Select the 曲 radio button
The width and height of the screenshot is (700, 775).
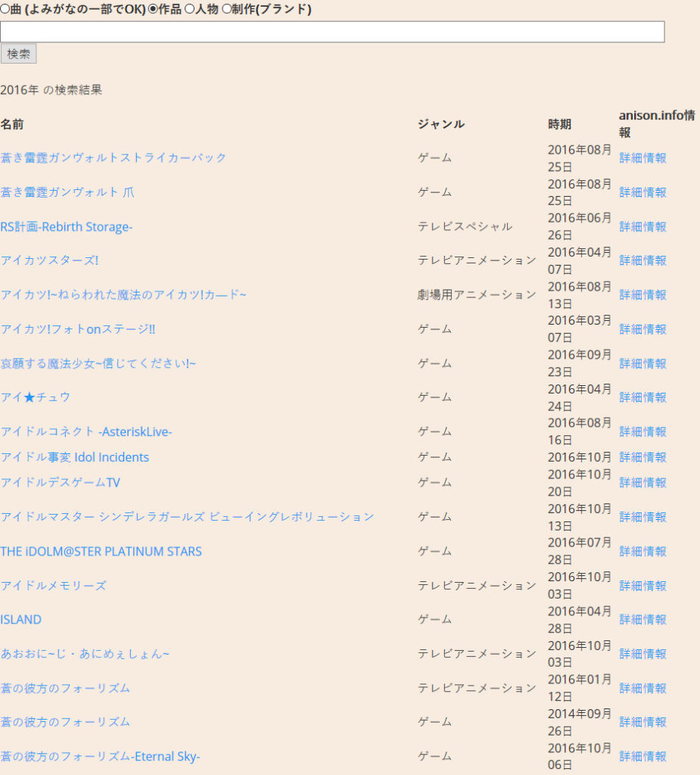click(5, 9)
